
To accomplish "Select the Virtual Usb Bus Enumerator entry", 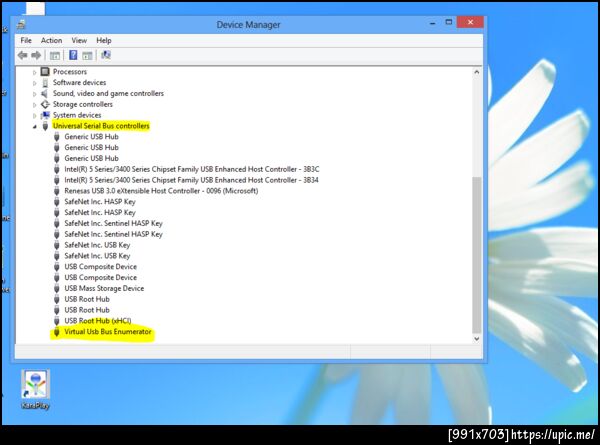I will click(108, 332).
